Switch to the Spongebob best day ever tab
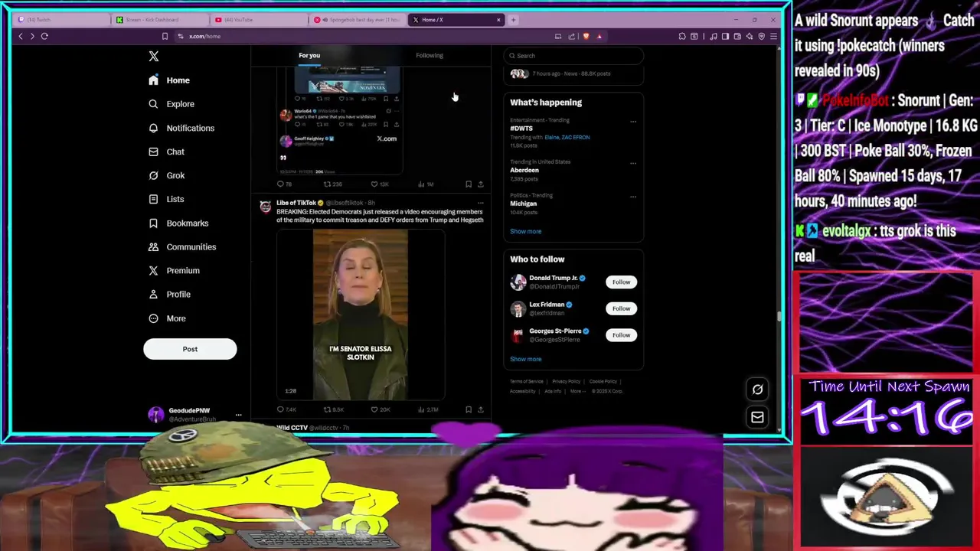The image size is (980, 551). [357, 20]
